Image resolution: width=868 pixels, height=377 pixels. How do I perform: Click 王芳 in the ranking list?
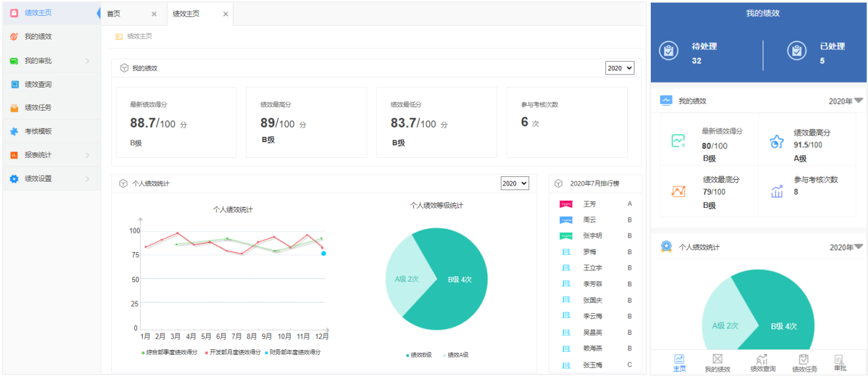590,204
